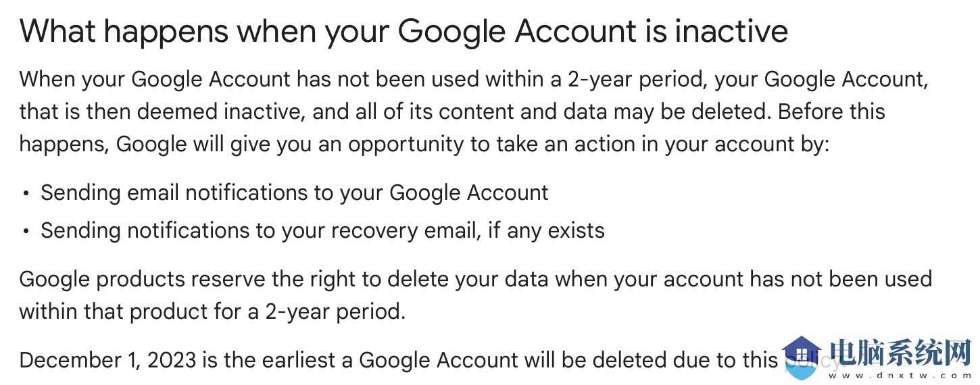Click 'within that product for a 2-year period'
980x385 pixels.
tap(212, 312)
